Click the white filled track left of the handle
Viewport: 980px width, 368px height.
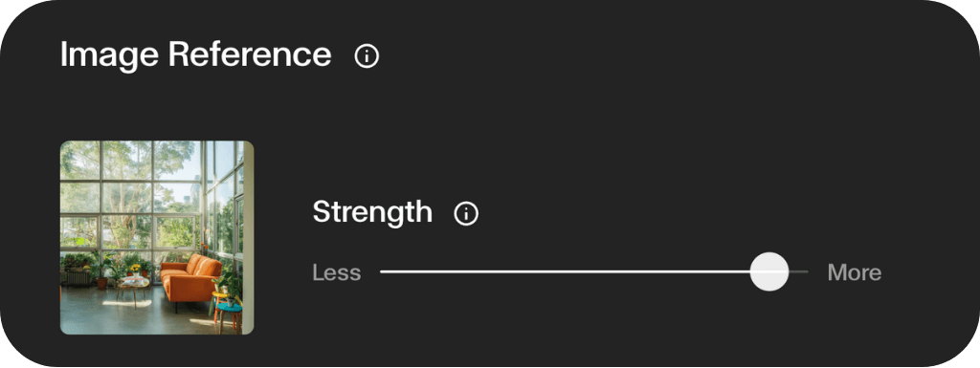click(565, 272)
